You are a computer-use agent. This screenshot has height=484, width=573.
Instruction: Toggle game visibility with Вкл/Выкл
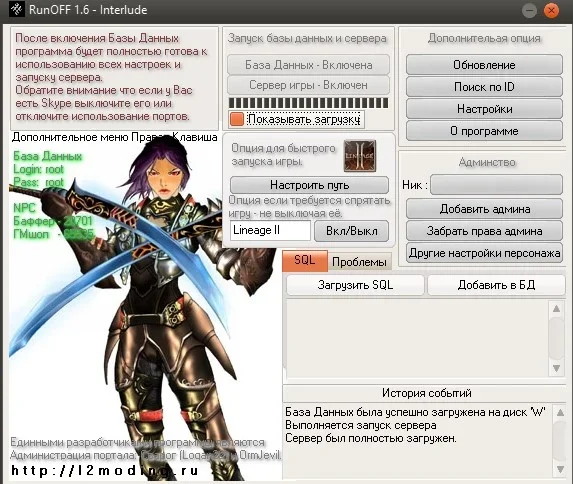pyautogui.click(x=352, y=231)
